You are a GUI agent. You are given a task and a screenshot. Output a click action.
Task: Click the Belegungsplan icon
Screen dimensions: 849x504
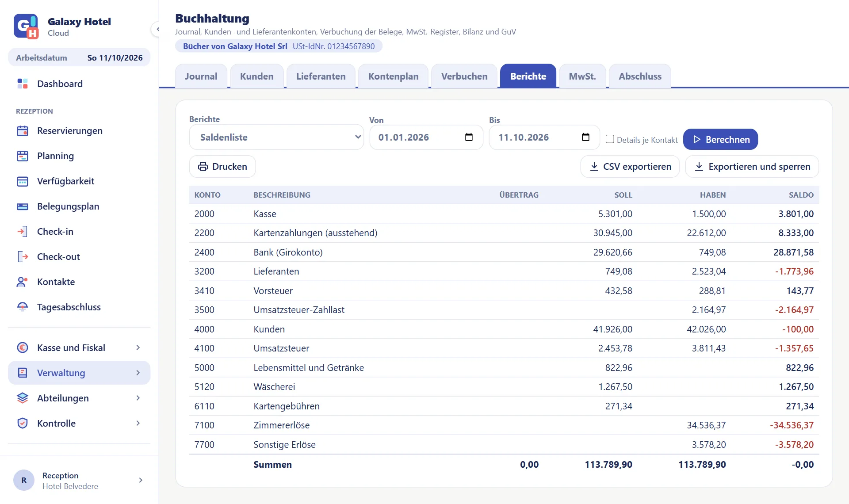[23, 206]
